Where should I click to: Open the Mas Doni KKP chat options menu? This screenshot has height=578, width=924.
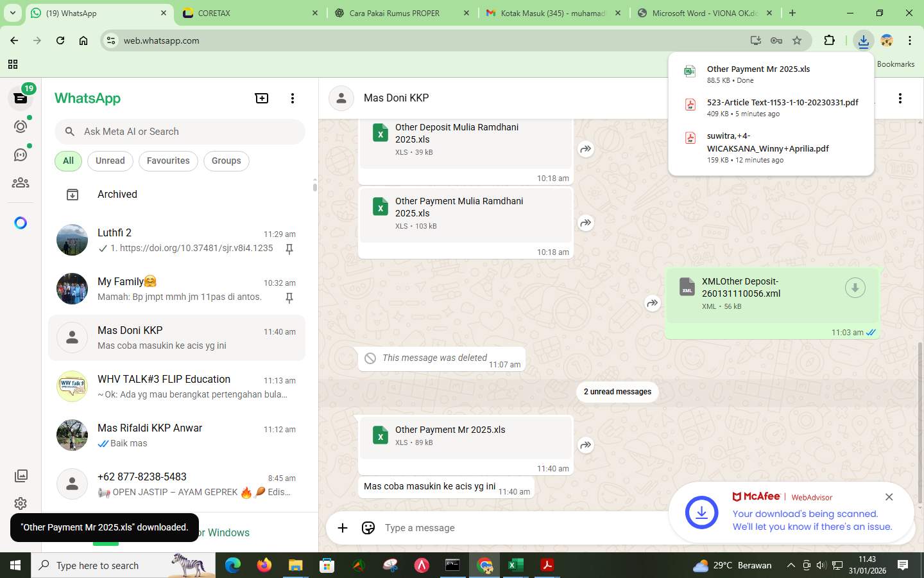click(x=901, y=98)
